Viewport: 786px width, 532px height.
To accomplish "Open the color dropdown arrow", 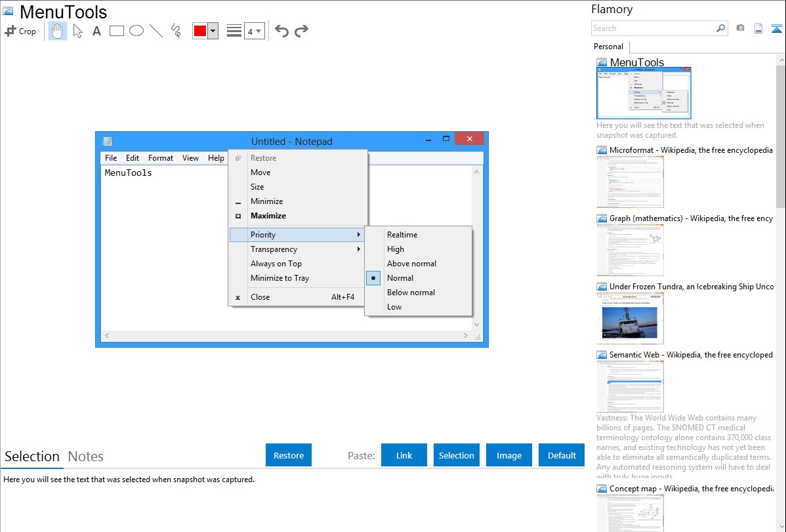I will pos(213,31).
